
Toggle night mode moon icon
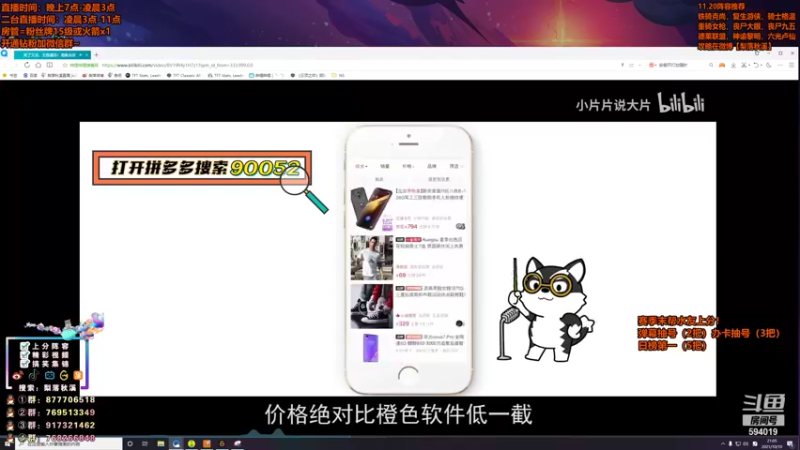click(x=768, y=65)
